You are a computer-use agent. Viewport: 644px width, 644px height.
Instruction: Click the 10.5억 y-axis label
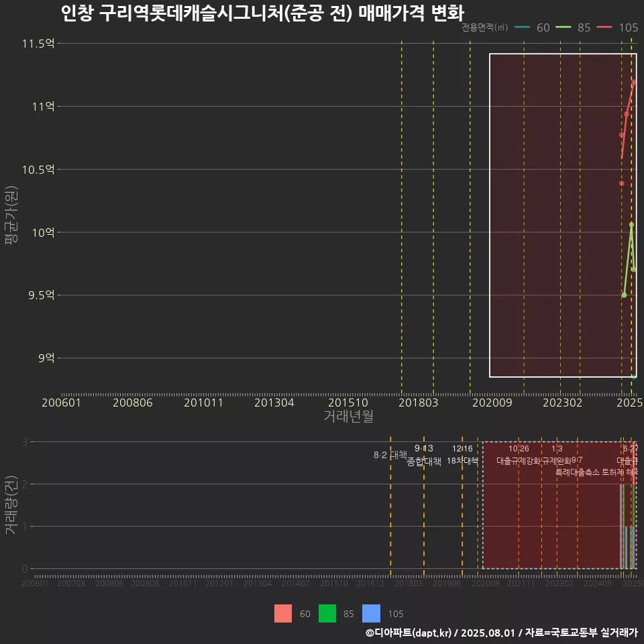click(38, 170)
